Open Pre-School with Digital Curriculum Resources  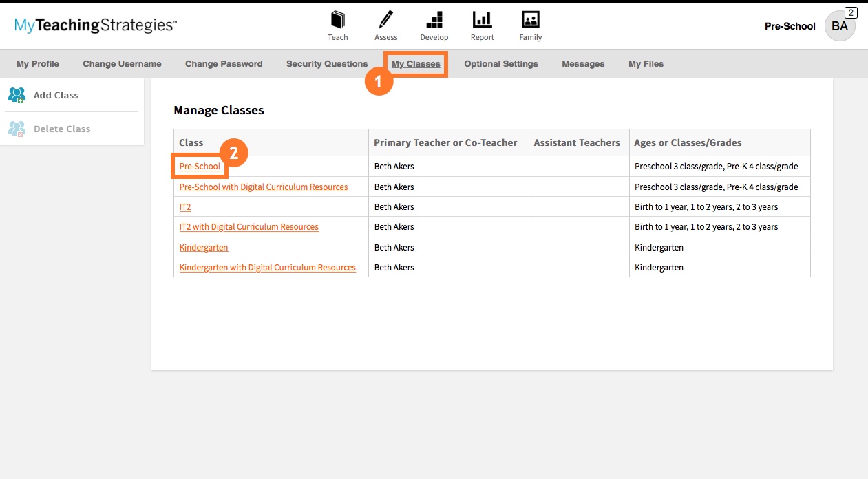point(264,187)
